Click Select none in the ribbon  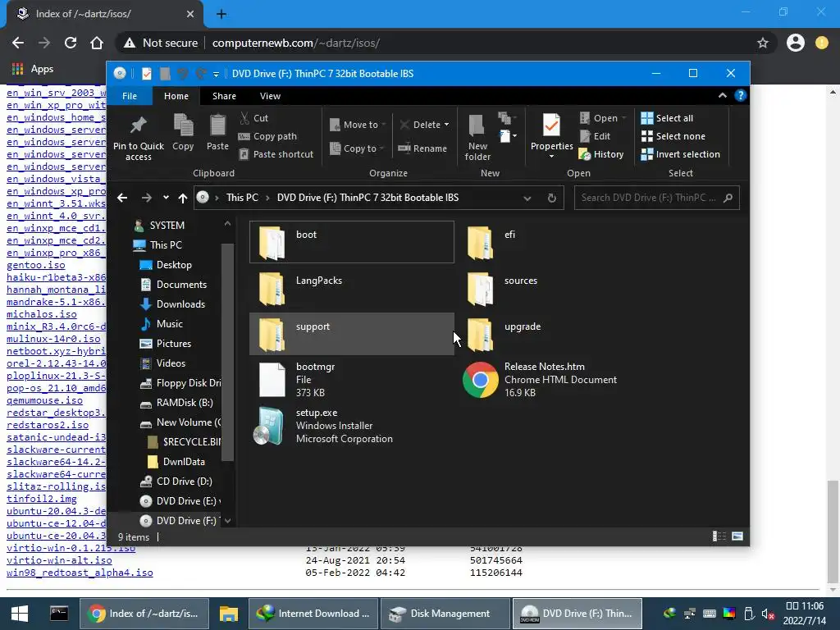click(673, 136)
